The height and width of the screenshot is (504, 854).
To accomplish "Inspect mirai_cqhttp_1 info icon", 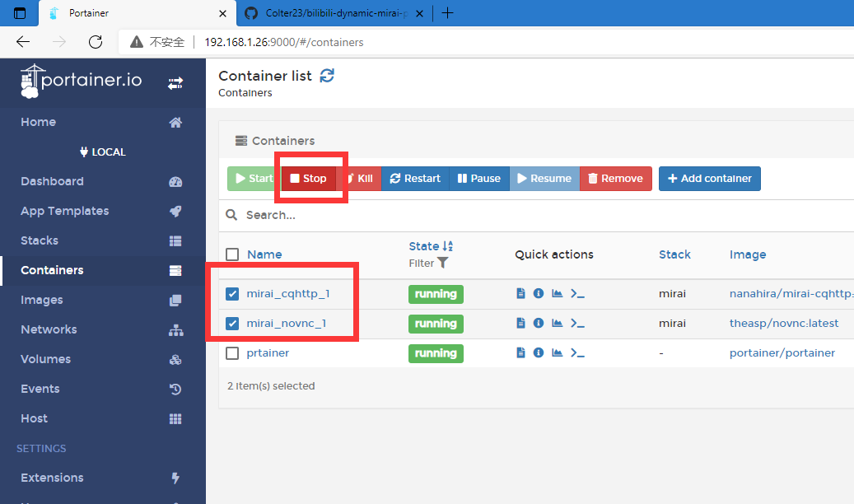I will click(539, 294).
